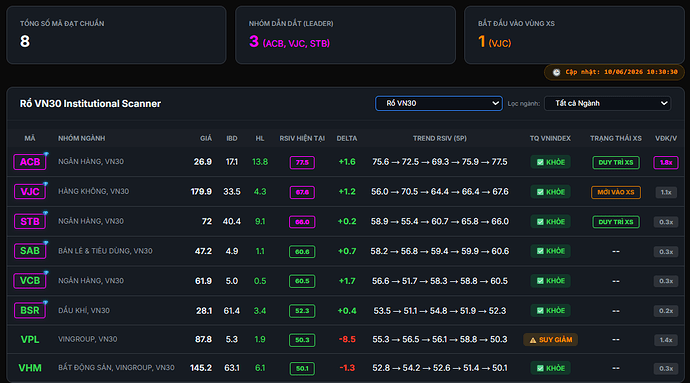Open the BẮT ĐẦU VÀO VÙNG XS card
Image resolution: width=690 pixels, height=383 pixels.
[x=574, y=35]
